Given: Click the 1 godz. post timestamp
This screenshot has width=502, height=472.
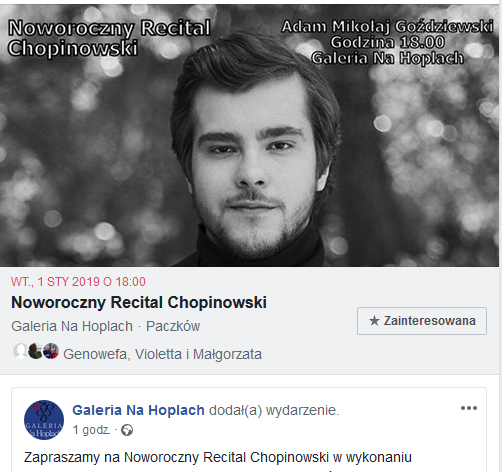Looking at the screenshot, I should tap(91, 430).
